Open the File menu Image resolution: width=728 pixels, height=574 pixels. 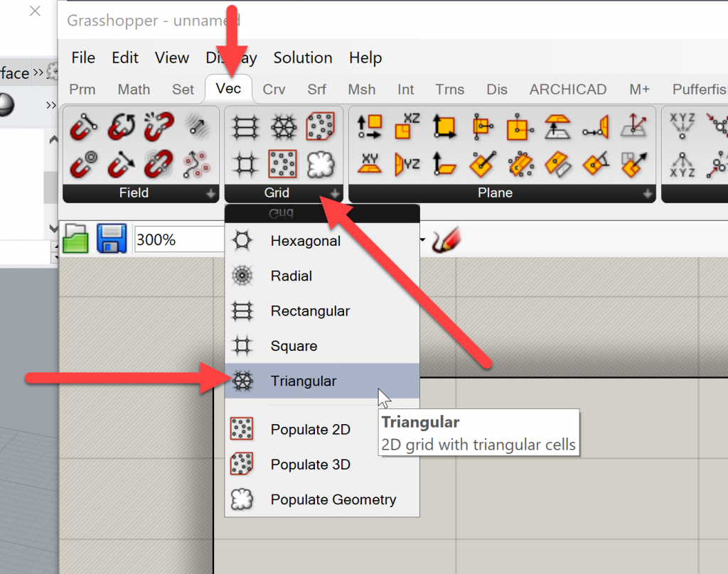tap(83, 58)
